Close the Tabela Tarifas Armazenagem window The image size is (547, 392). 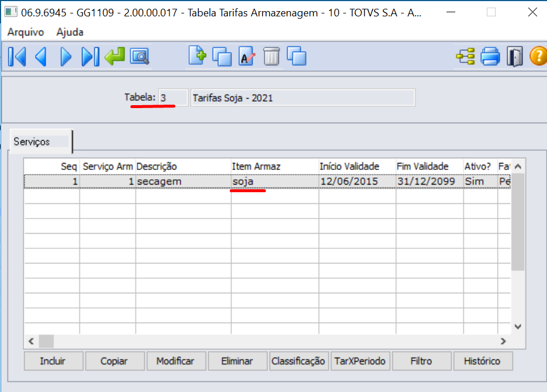pyautogui.click(x=532, y=12)
